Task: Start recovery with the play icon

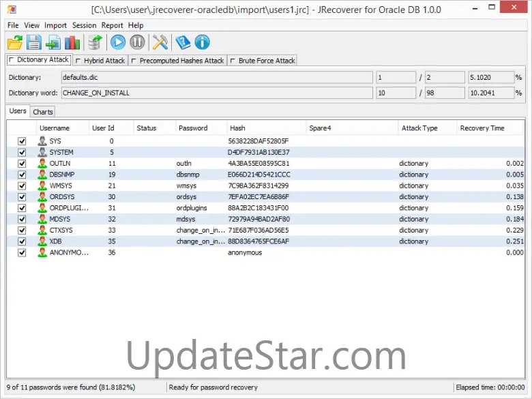Action: (x=118, y=42)
